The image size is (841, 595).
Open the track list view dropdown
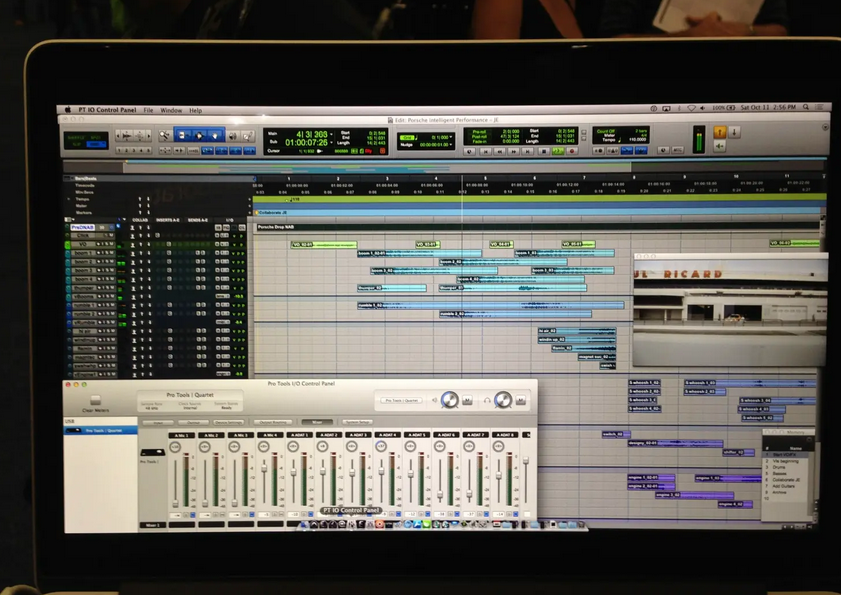69,219
